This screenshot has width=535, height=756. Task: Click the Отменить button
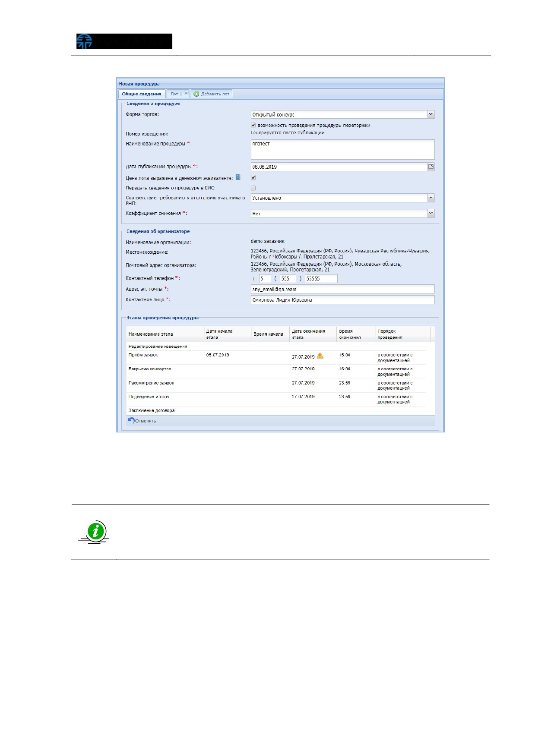pos(142,421)
